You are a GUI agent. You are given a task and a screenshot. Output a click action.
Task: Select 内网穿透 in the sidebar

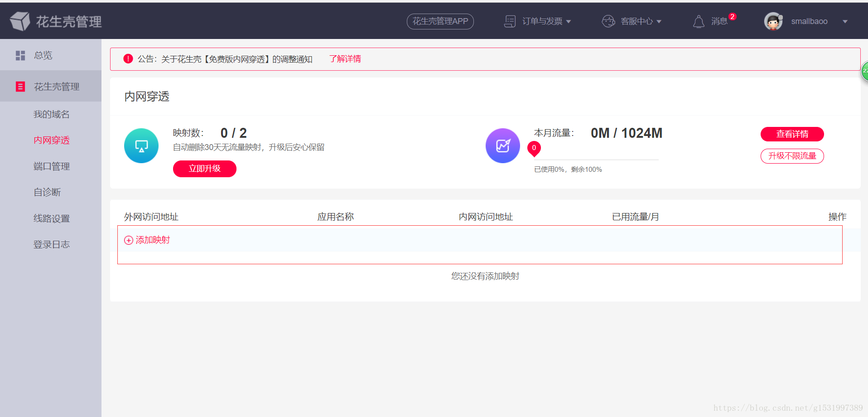click(52, 140)
